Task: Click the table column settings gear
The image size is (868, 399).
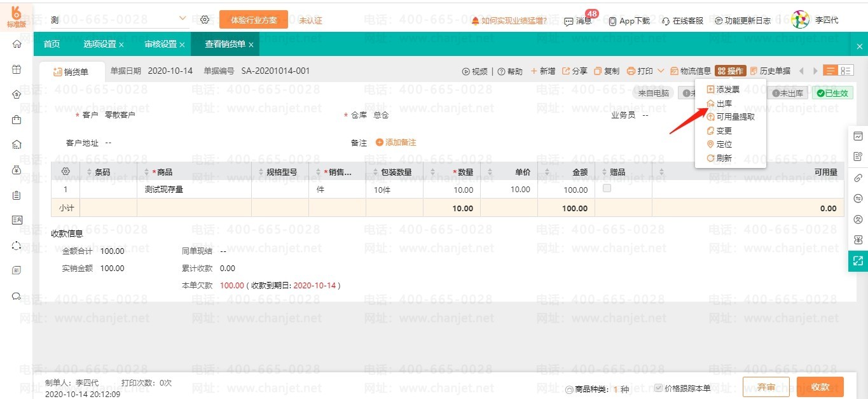Action: coord(65,172)
